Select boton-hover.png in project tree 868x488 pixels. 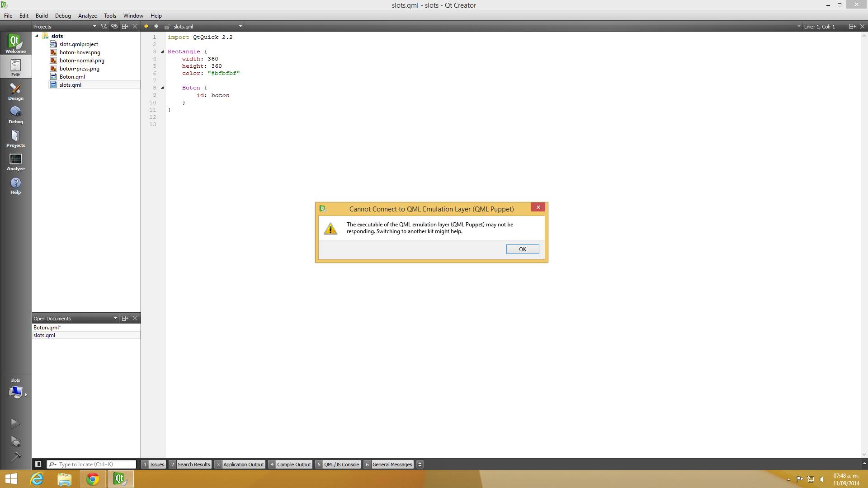click(x=80, y=52)
